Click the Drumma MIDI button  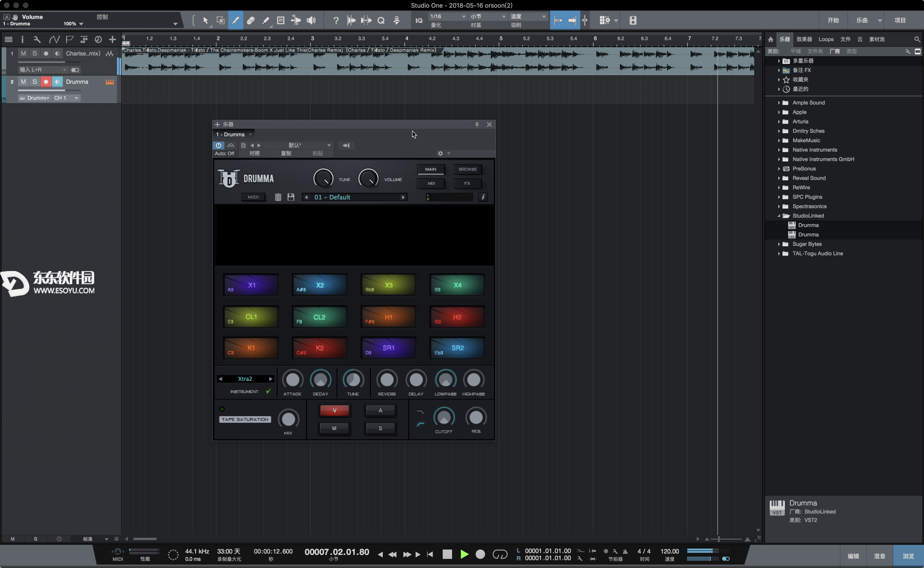click(x=253, y=197)
